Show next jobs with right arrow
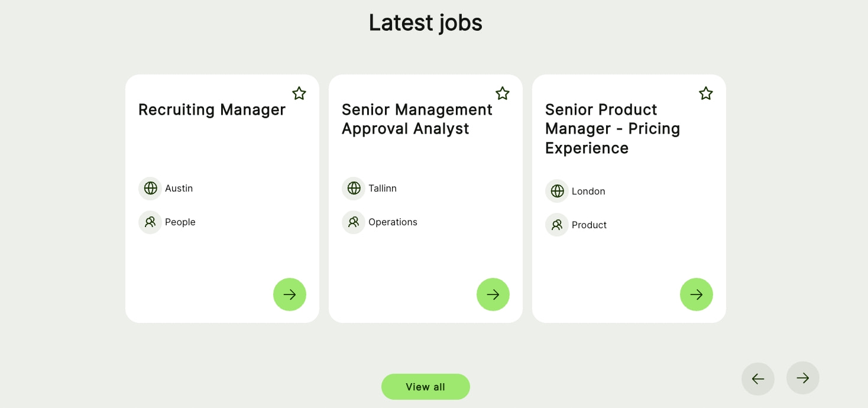The height and width of the screenshot is (408, 868). coord(803,378)
